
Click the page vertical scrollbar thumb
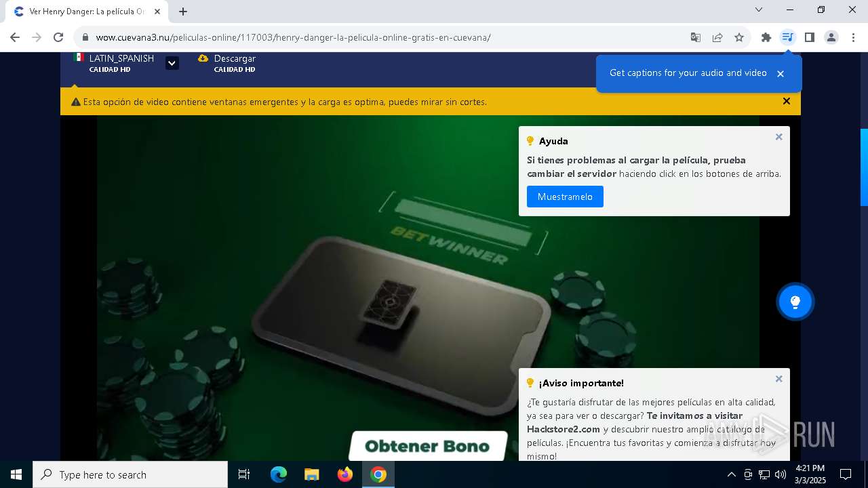(x=864, y=167)
